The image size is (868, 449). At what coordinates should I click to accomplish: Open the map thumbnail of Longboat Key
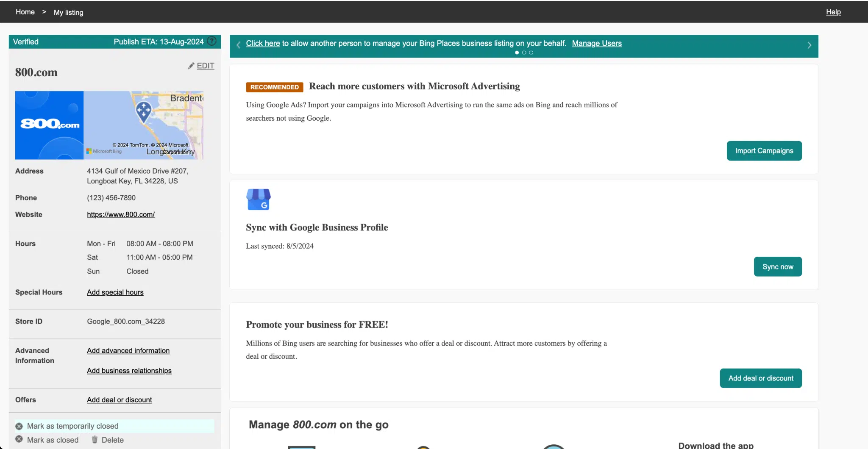(144, 125)
